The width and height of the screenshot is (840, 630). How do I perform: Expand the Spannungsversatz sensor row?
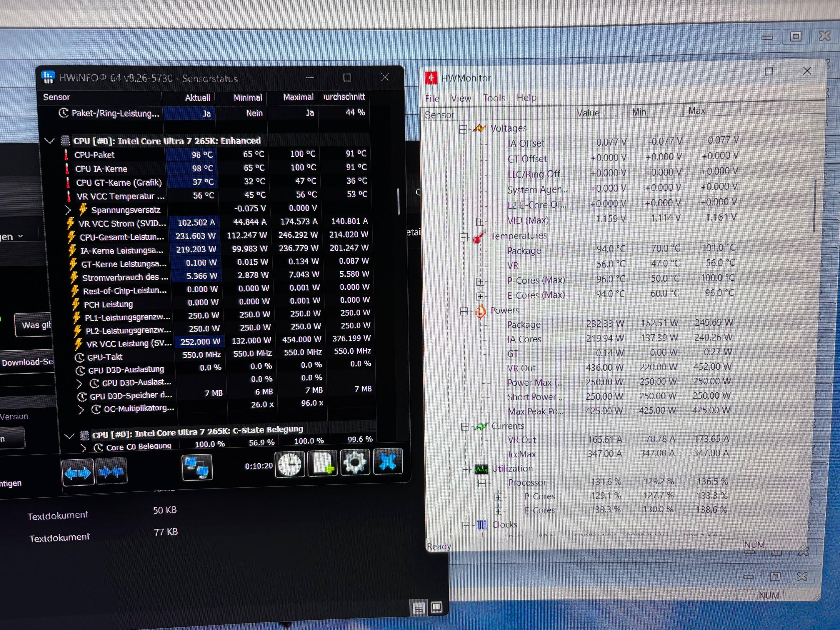pyautogui.click(x=68, y=210)
